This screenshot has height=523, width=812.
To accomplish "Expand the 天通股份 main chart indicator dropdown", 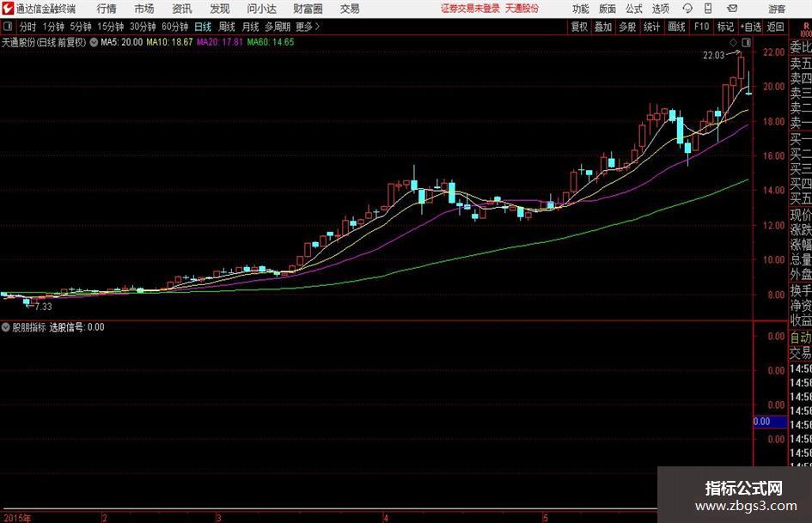I will tap(94, 42).
